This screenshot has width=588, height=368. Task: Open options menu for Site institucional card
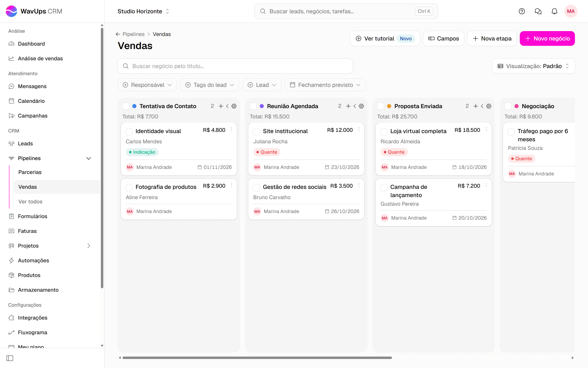coord(359,129)
